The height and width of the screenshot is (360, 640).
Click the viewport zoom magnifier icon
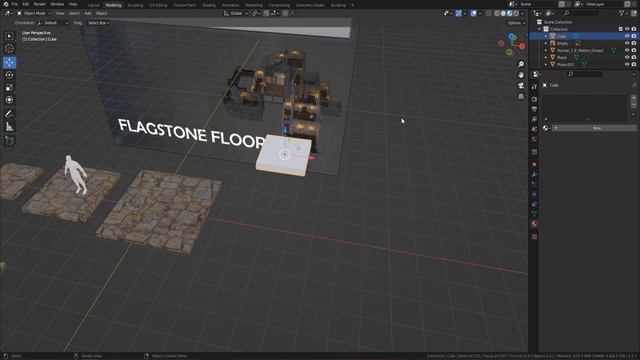click(x=521, y=64)
